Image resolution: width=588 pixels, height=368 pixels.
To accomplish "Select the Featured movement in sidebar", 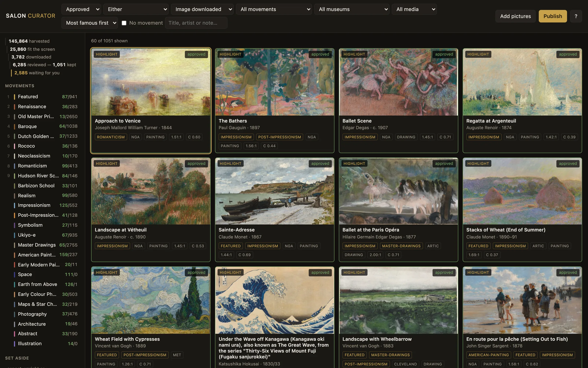I will pos(42,97).
